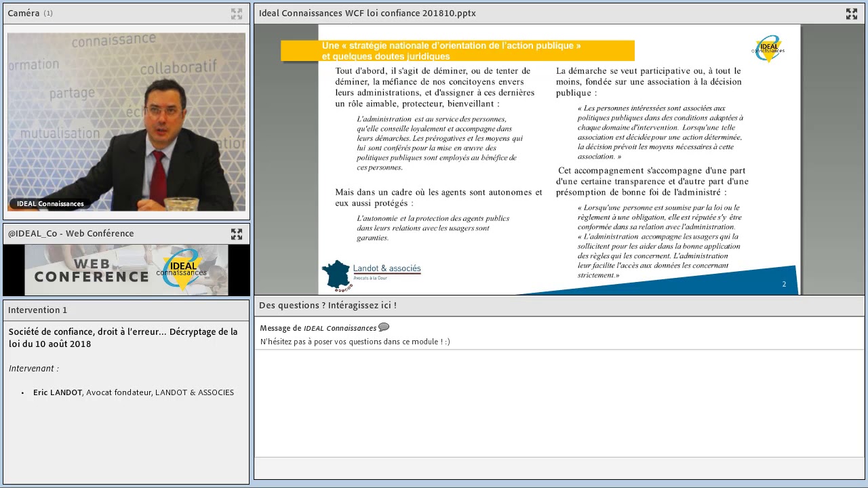Click the '@IDEAL_Co - Web Conférence' pod title

pyautogui.click(x=71, y=234)
